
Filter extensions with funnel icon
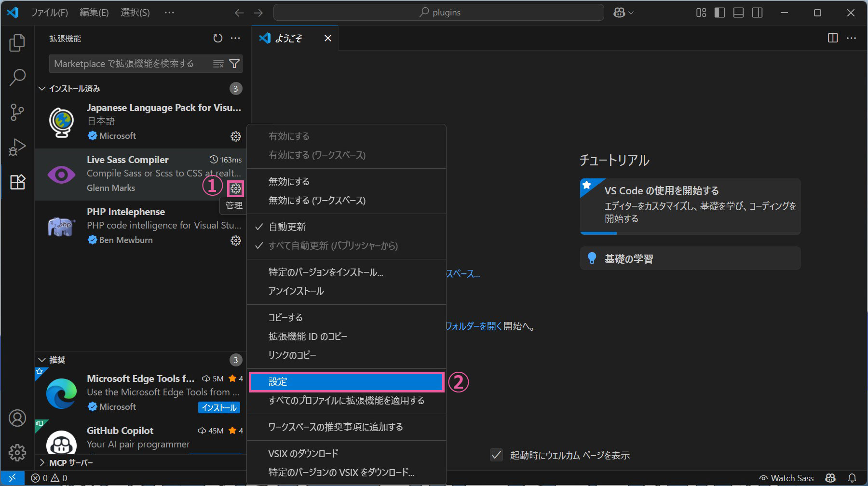click(234, 64)
